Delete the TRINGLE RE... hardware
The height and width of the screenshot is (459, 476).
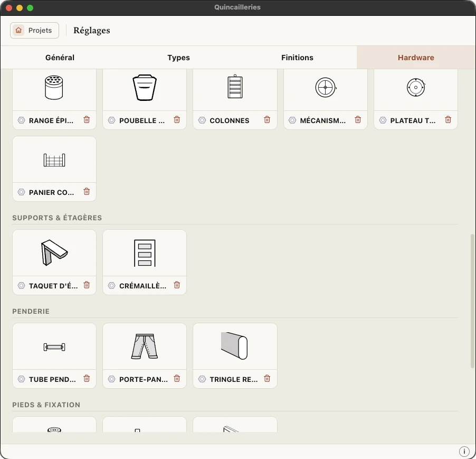click(267, 379)
